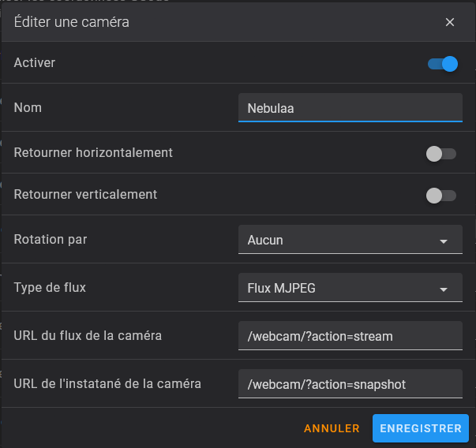Click the Rotation par label
Screen dimensions: 476x448
(x=51, y=239)
